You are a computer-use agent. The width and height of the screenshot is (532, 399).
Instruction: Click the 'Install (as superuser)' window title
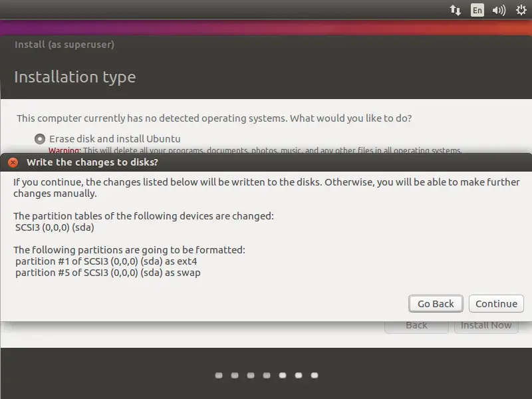coord(65,45)
